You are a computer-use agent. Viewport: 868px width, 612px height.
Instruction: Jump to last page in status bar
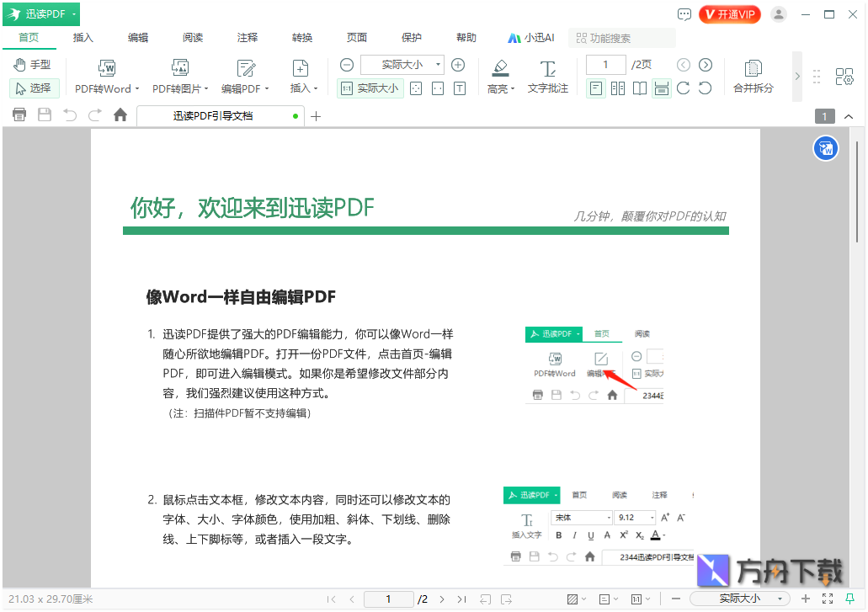[x=461, y=599]
